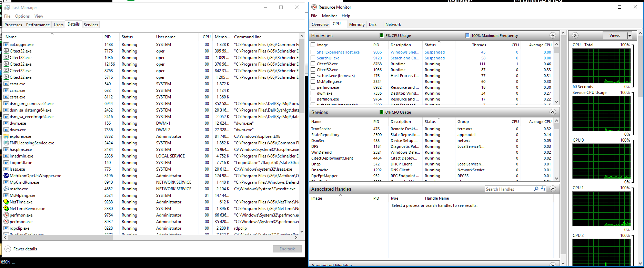Click the Views button in graphs pane

615,36
